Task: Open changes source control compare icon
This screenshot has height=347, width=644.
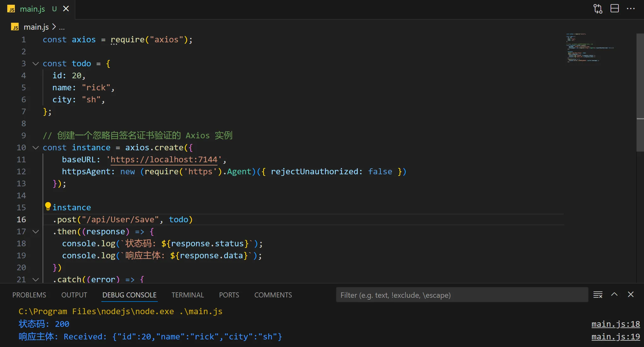Action: [x=598, y=9]
